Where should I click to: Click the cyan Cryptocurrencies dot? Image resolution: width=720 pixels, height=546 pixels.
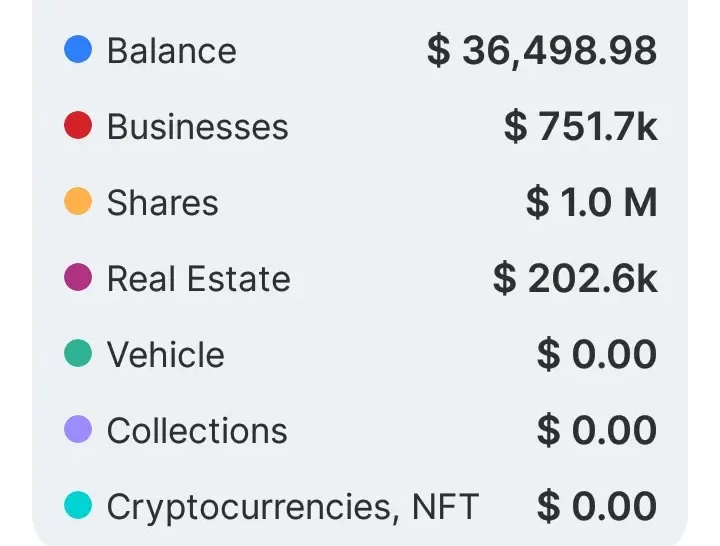coord(78,505)
